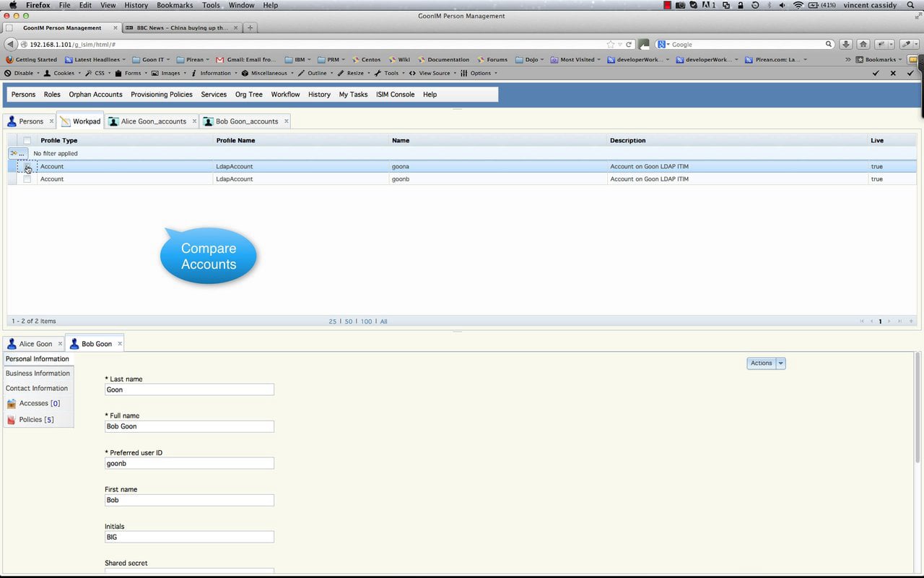
Task: Select the Contact Information section
Action: point(37,389)
